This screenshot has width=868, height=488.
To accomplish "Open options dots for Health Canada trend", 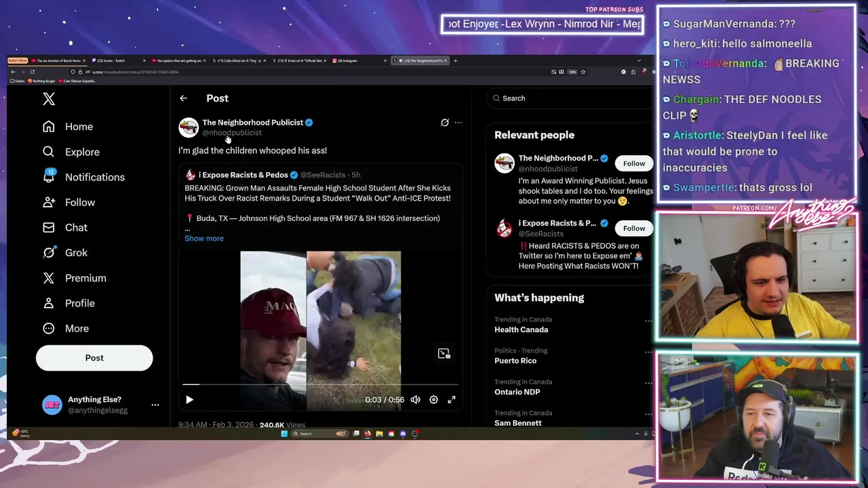I will [648, 321].
